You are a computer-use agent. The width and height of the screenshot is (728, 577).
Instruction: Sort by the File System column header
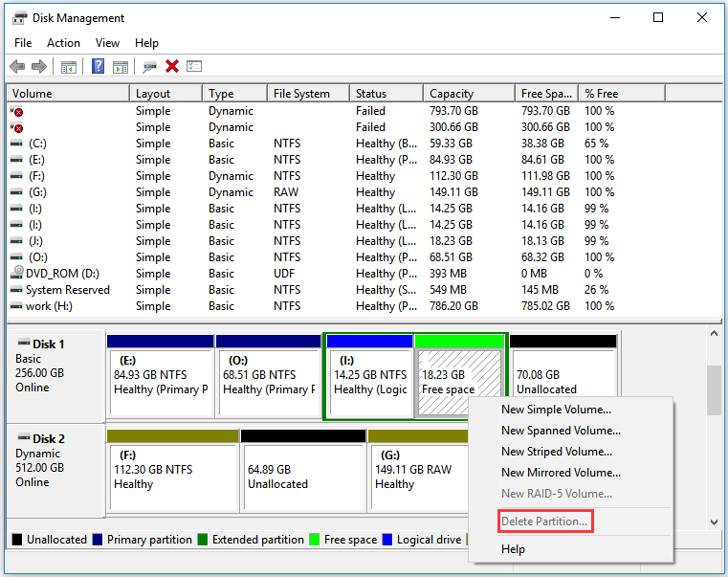[308, 94]
